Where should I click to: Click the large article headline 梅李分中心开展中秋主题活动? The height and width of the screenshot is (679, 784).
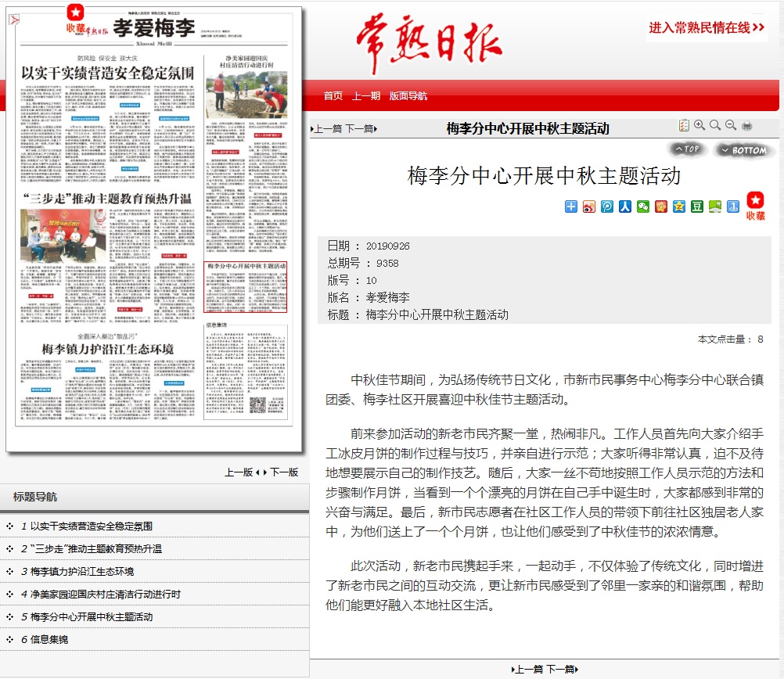tap(544, 176)
